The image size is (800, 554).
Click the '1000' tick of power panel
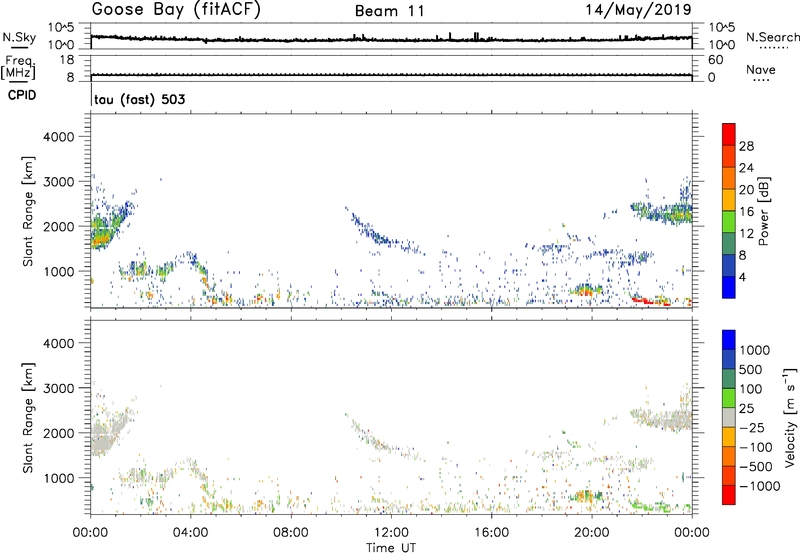click(x=59, y=271)
